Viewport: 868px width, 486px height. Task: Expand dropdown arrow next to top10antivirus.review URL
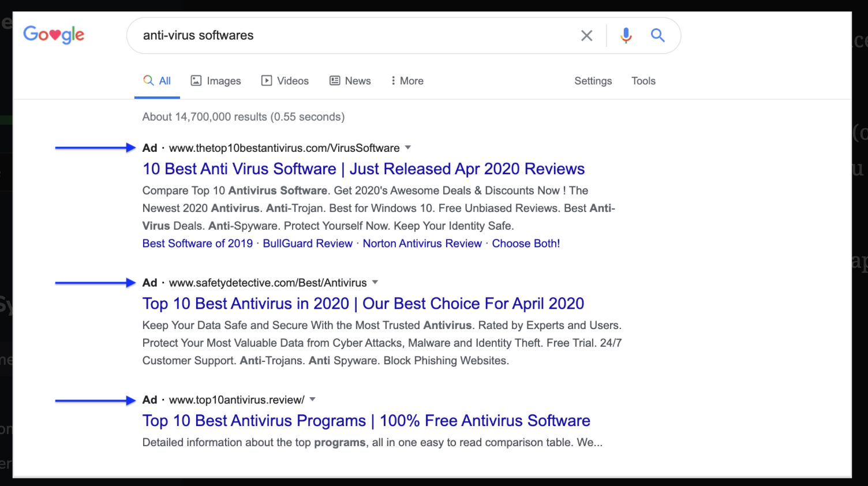(x=313, y=399)
